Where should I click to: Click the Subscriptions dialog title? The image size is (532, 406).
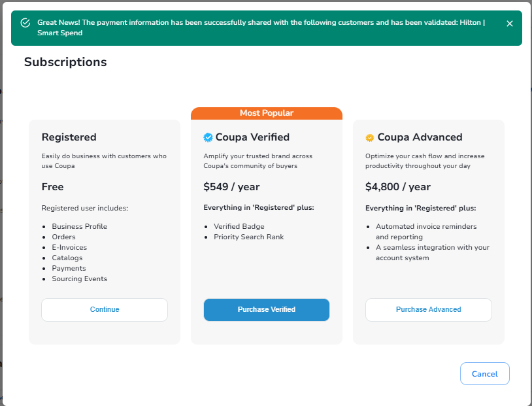(x=65, y=62)
